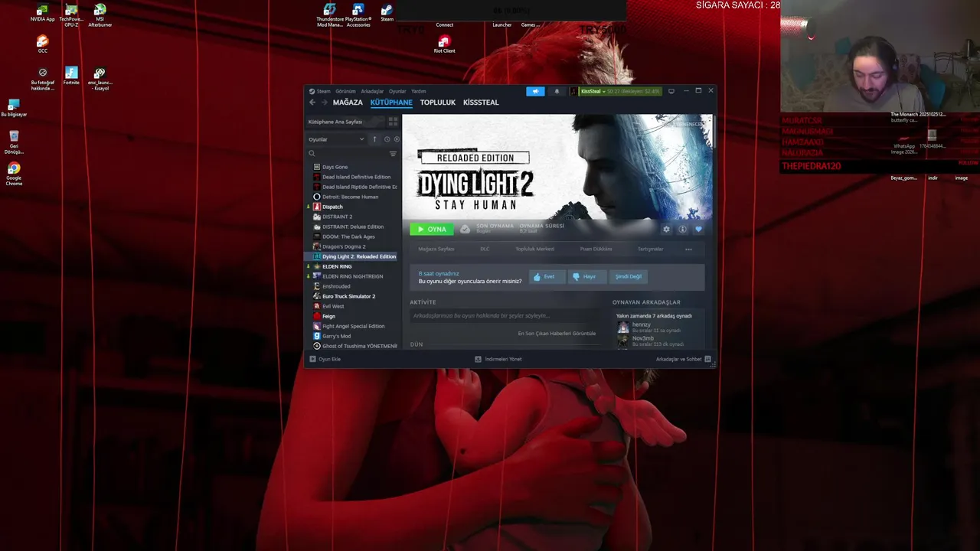Show game info icon
This screenshot has width=980, height=551.
tap(682, 229)
